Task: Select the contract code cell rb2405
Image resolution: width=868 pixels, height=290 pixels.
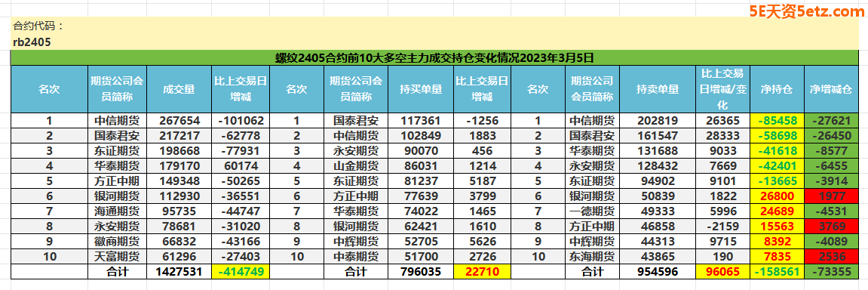Action: tap(32, 42)
